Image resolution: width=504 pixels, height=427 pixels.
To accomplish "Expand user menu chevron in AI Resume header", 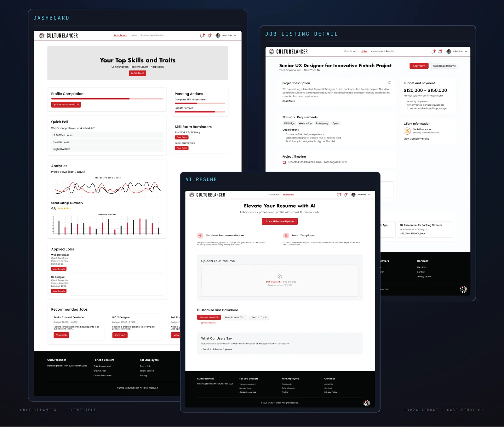I will coord(369,195).
